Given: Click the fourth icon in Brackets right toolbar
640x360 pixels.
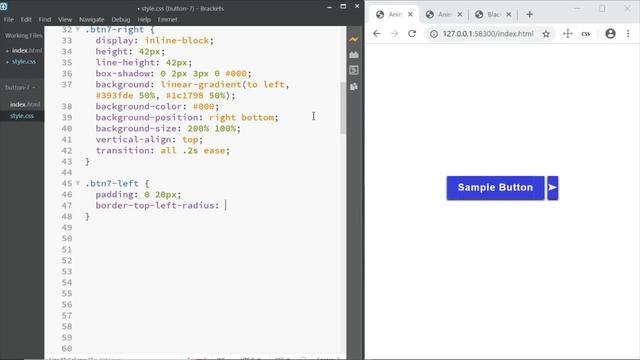Looking at the screenshot, I should [x=354, y=86].
